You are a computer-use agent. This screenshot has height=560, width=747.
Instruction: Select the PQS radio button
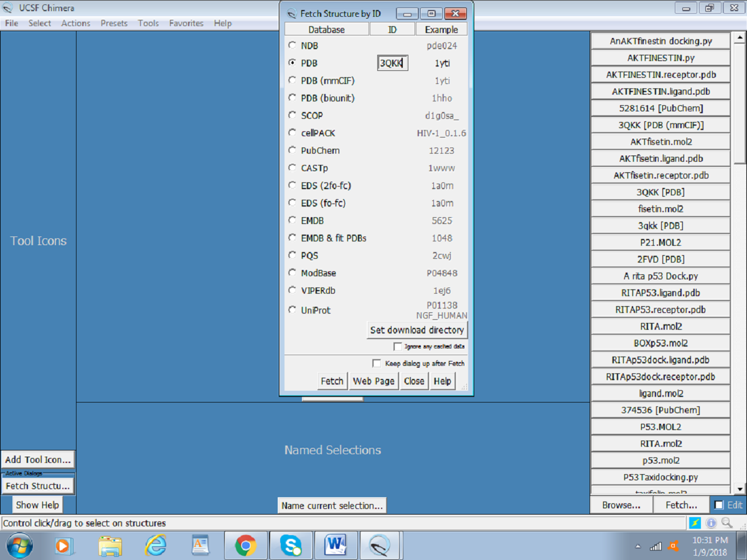point(292,255)
